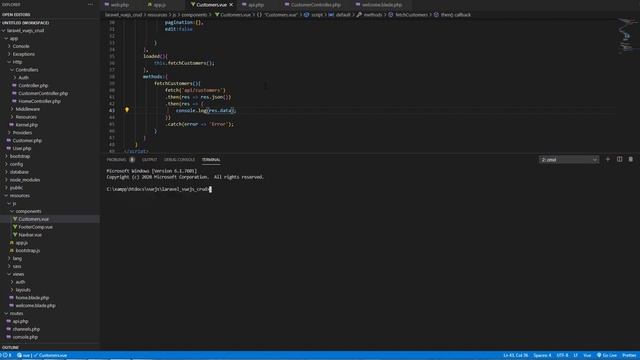Image resolution: width=640 pixels, height=360 pixels.
Task: Expand the sass folder
Action: [17, 266]
